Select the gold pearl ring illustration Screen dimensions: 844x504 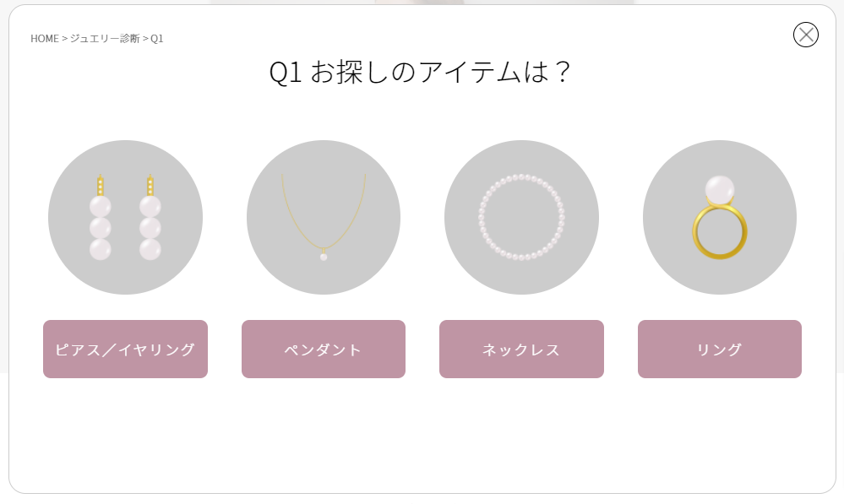coord(719,217)
